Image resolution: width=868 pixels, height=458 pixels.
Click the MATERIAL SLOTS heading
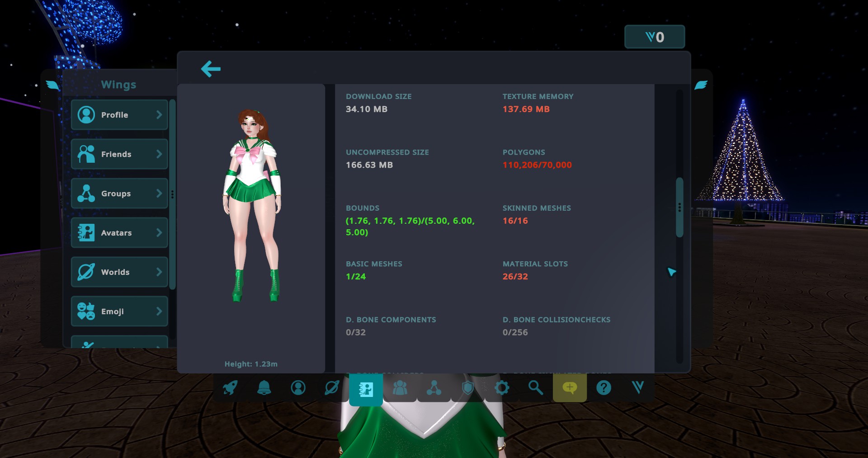click(535, 264)
